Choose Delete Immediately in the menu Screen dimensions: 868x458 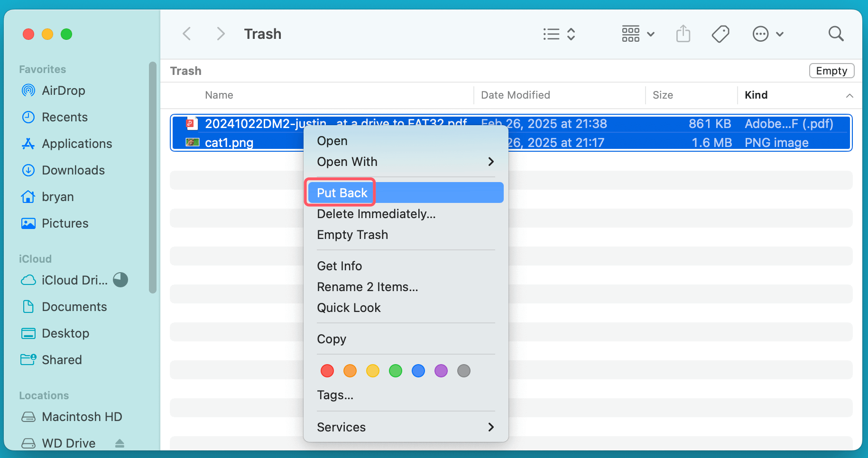coord(376,214)
